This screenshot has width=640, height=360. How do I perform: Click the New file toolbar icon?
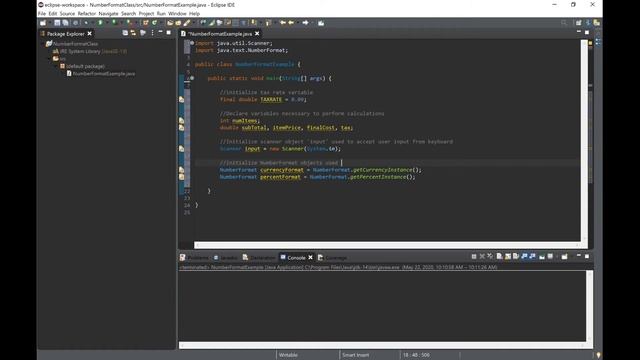pos(43,23)
